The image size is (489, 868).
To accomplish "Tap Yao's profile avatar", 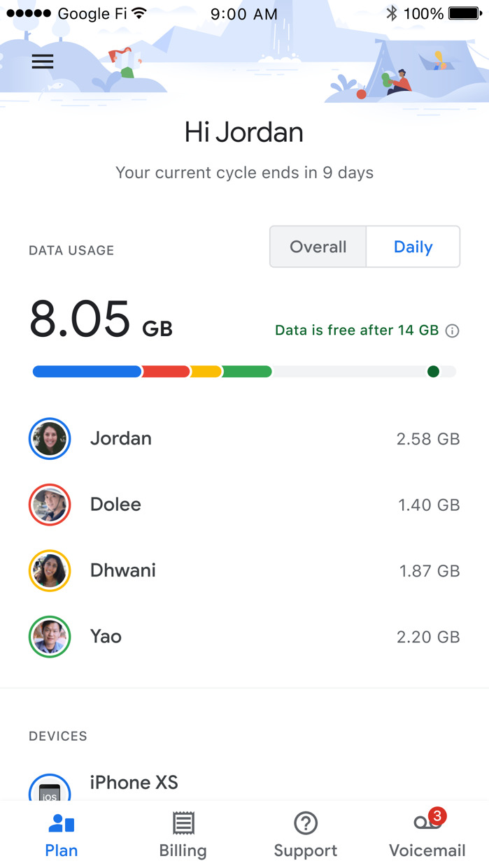I will tap(50, 637).
